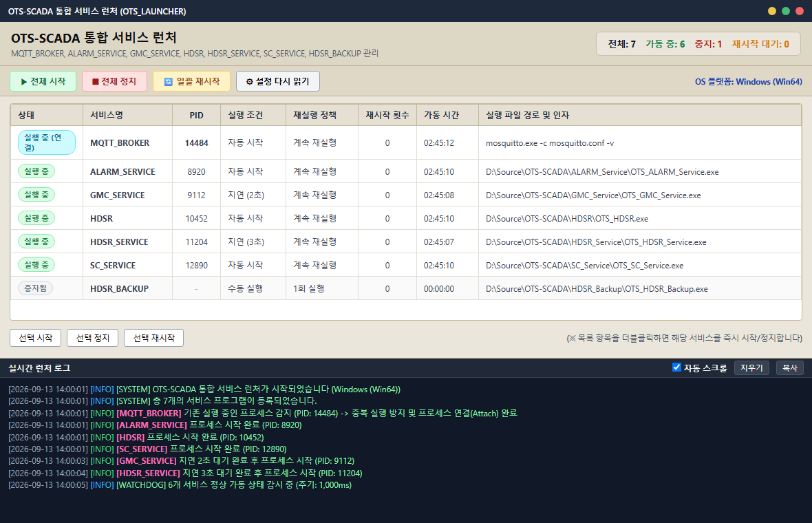Viewport: 812px width, 523px height.
Task: Toggle the 자동 스크롤 checkbox
Action: [x=676, y=367]
